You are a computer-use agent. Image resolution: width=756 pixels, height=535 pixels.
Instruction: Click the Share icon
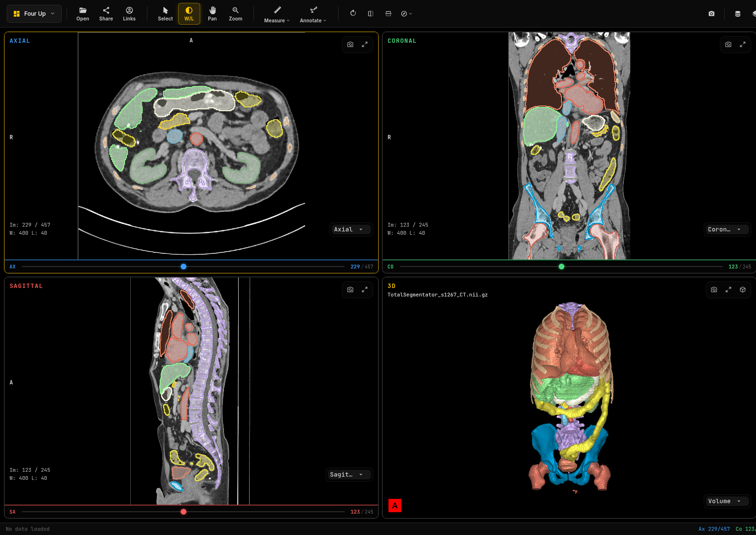[106, 14]
